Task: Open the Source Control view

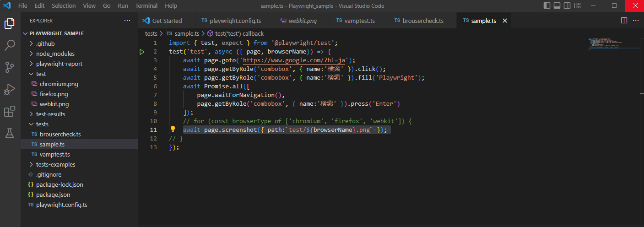Action: pyautogui.click(x=10, y=67)
